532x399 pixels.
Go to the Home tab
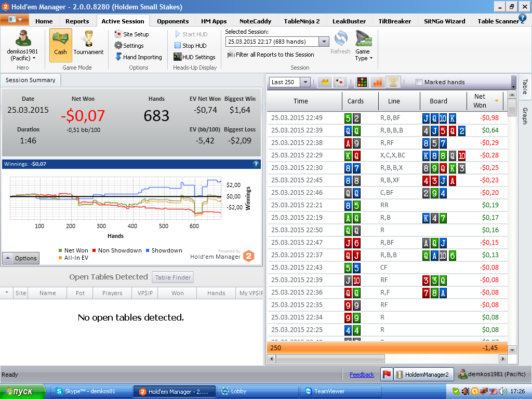(44, 21)
